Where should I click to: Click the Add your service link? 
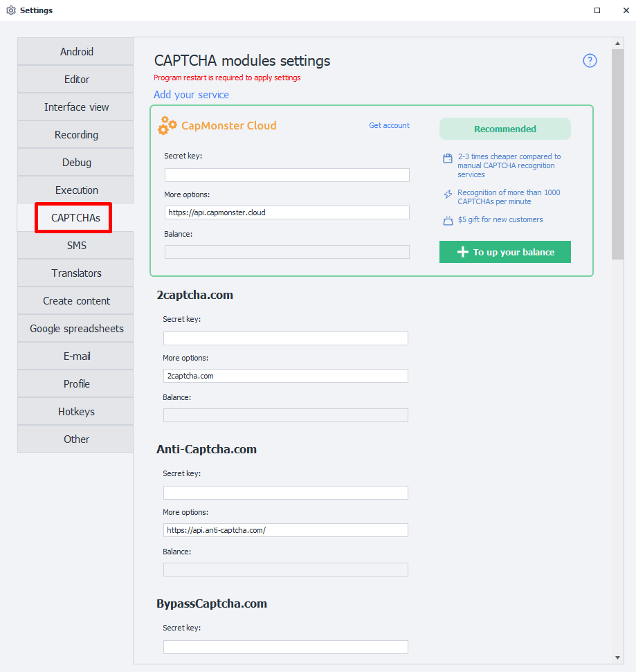tap(191, 95)
